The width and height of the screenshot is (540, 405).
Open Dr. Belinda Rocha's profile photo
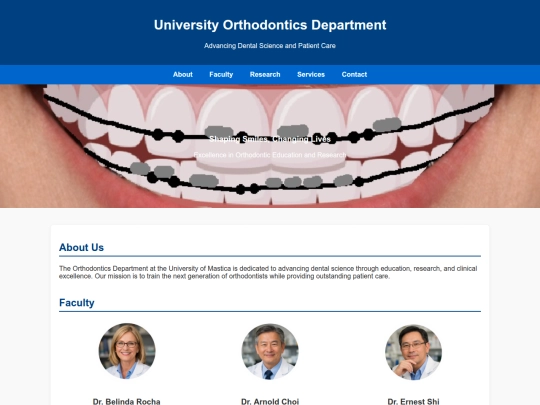tap(127, 351)
